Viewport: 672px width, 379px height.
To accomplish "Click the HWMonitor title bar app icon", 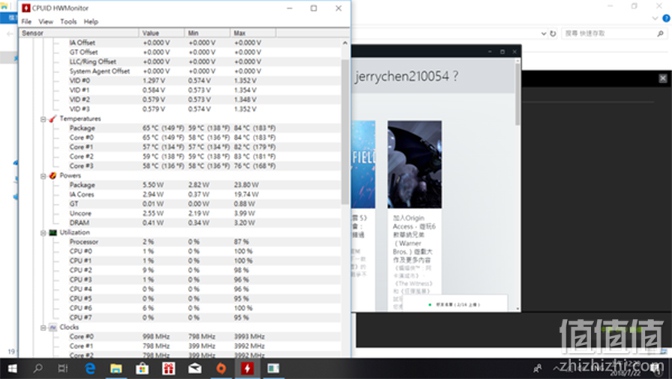I will coord(26,8).
